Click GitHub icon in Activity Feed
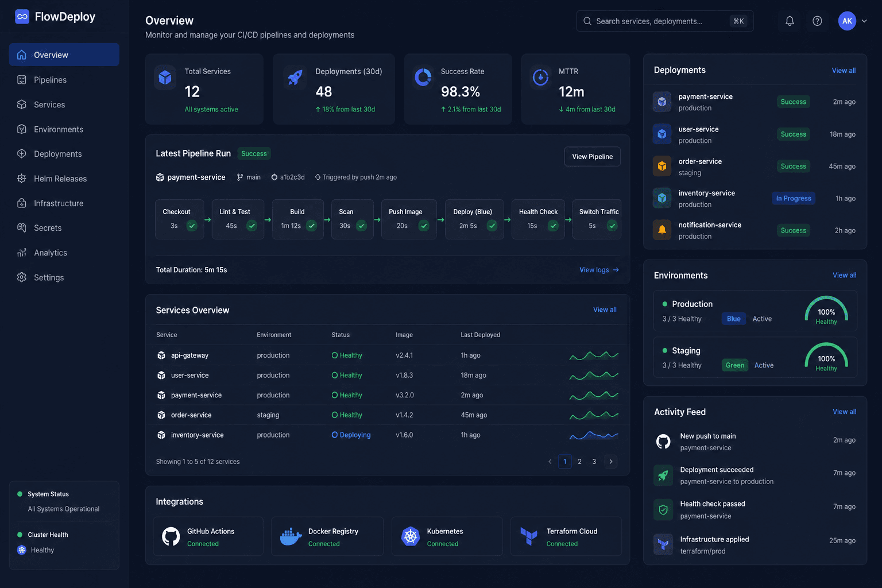 [x=663, y=442]
